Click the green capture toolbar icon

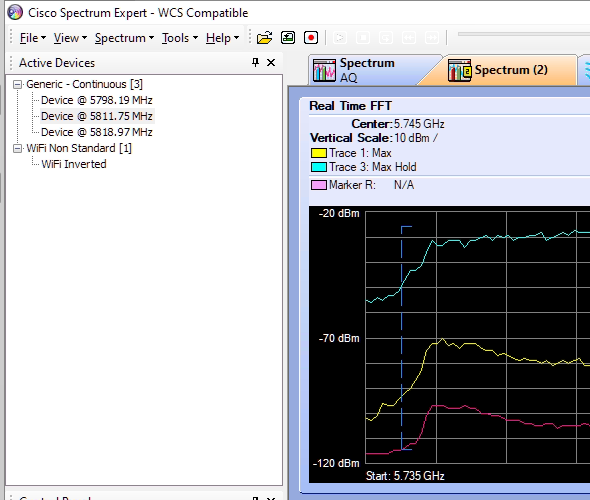point(288,38)
